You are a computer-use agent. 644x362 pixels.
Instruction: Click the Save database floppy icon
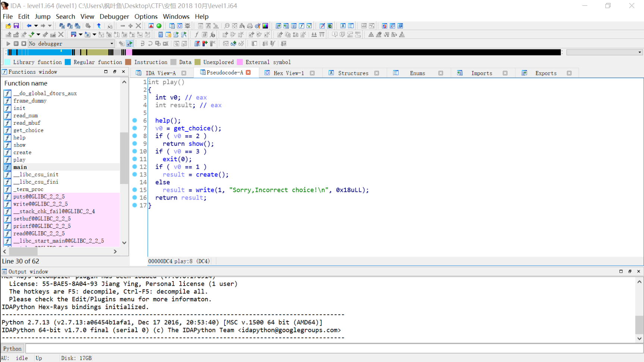pos(16,26)
